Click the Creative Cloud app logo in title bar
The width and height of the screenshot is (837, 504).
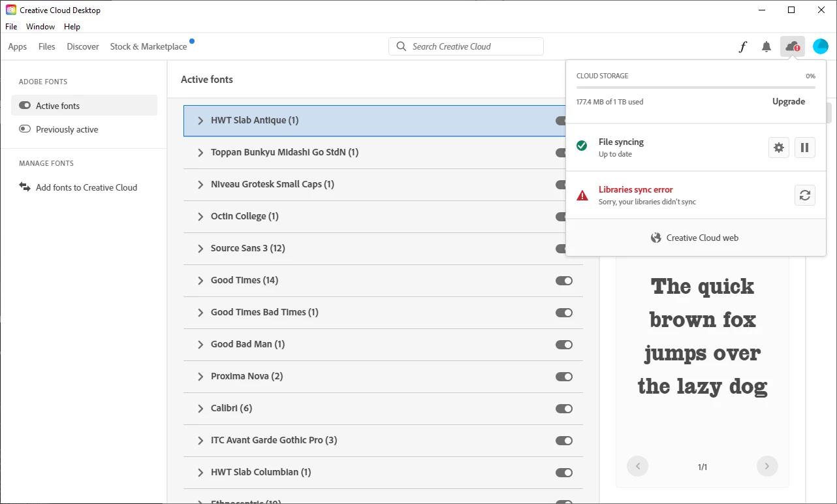10,10
